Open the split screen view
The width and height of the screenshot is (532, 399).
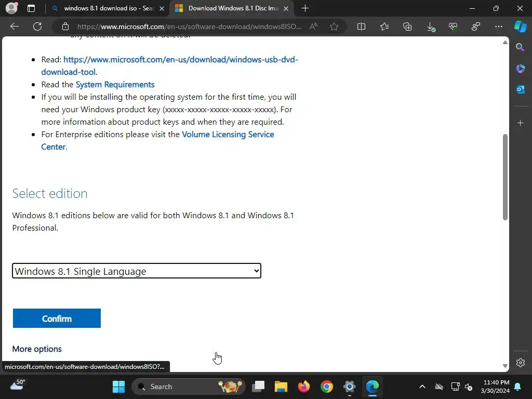[362, 26]
